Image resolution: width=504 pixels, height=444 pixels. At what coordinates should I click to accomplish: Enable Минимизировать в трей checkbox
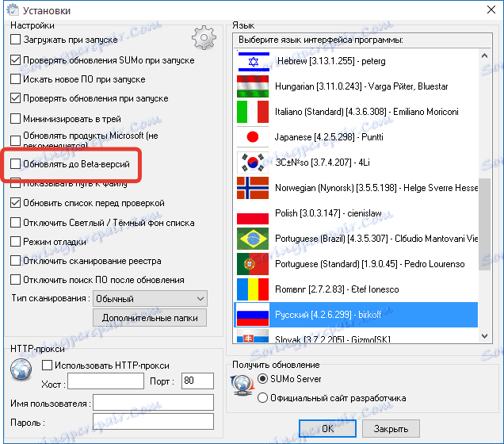tap(15, 119)
